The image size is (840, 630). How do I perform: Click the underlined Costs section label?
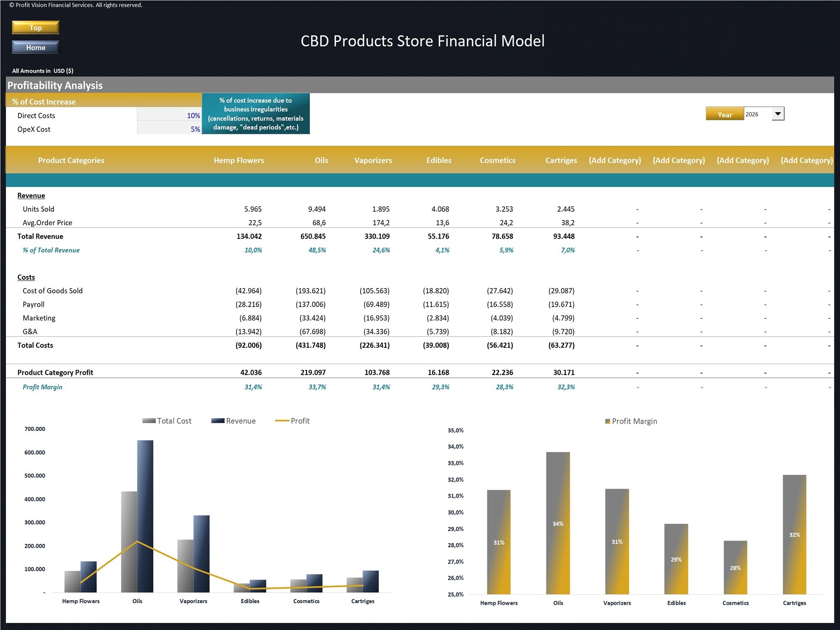(26, 277)
